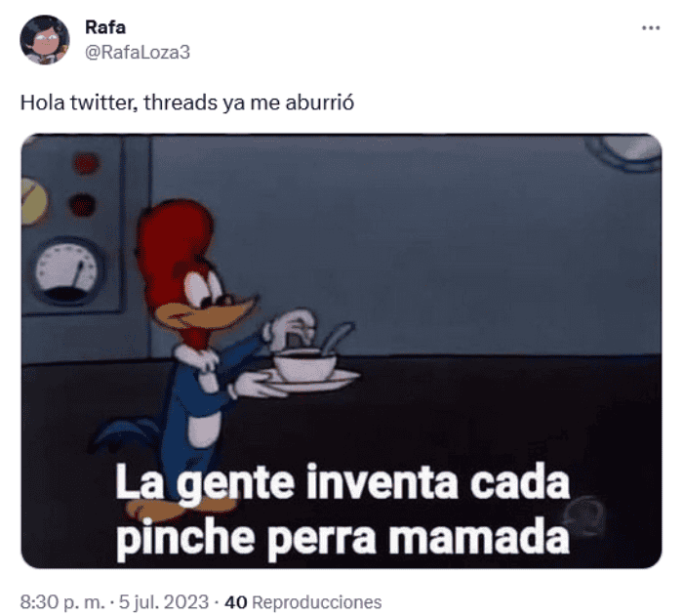Click the round porthole in GIF corner
683x616 pixels.
pos(627,150)
